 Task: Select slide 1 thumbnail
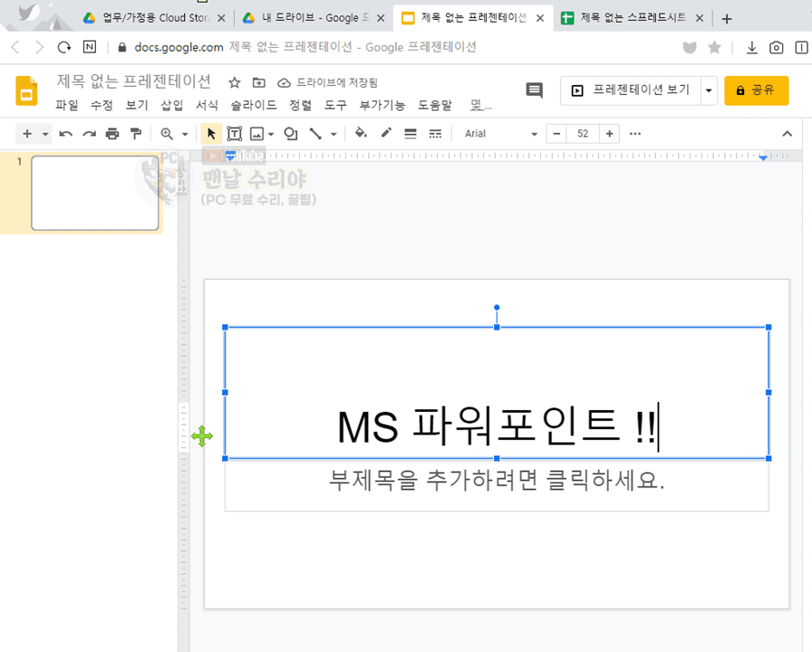(95, 193)
